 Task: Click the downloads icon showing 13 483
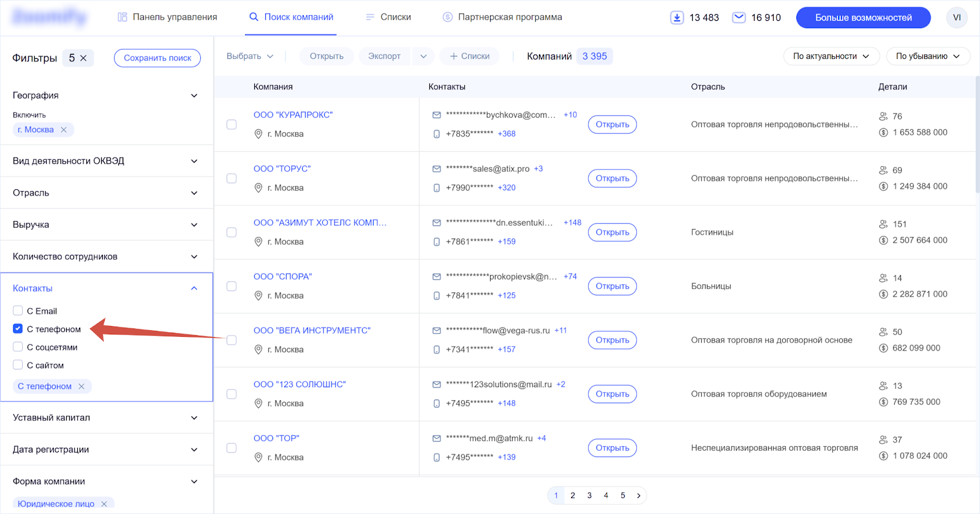[x=676, y=17]
